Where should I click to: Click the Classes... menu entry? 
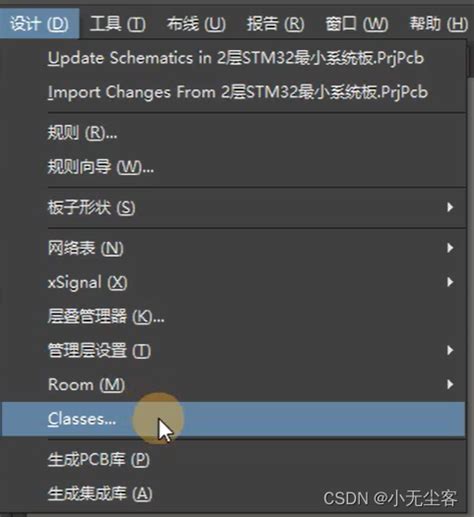coord(233,419)
